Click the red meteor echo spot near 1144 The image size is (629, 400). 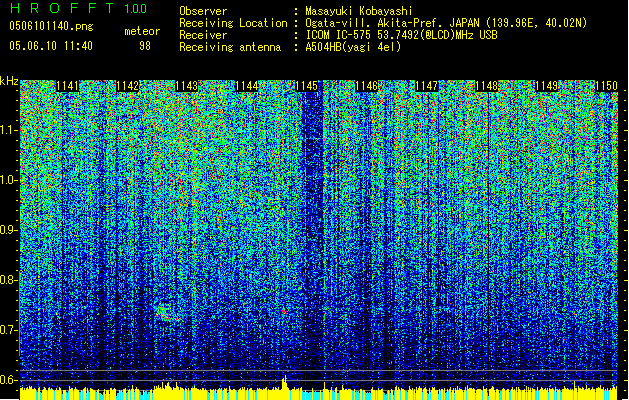pyautogui.click(x=284, y=311)
